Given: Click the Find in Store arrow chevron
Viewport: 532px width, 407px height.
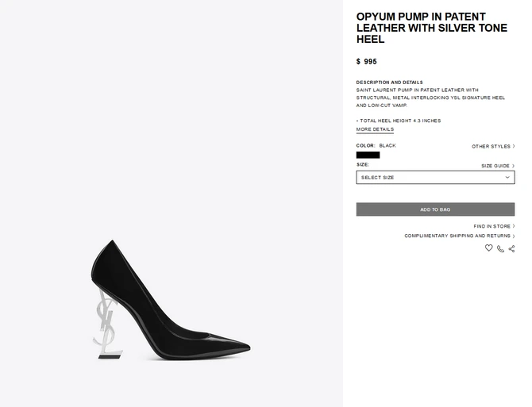Looking at the screenshot, I should click(514, 226).
